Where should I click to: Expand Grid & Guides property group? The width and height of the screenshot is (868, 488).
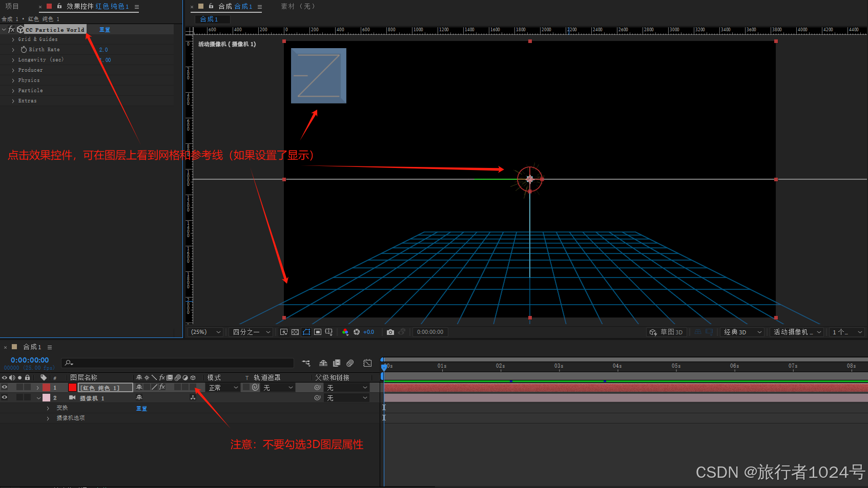[13, 39]
